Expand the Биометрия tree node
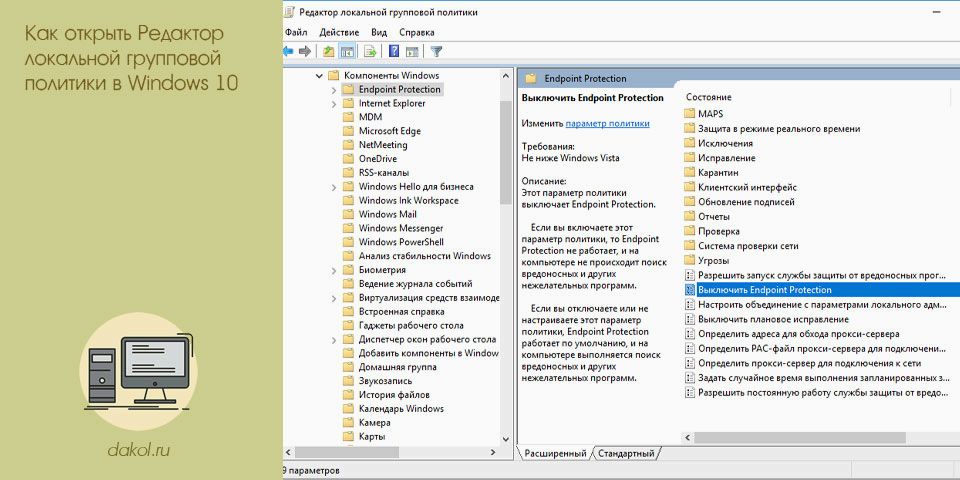 334,270
